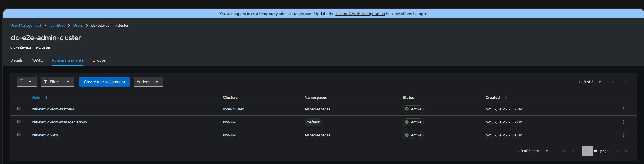The height and width of the screenshot is (164, 644).
Task: Click the Role column sort arrow
Action: pos(46,98)
